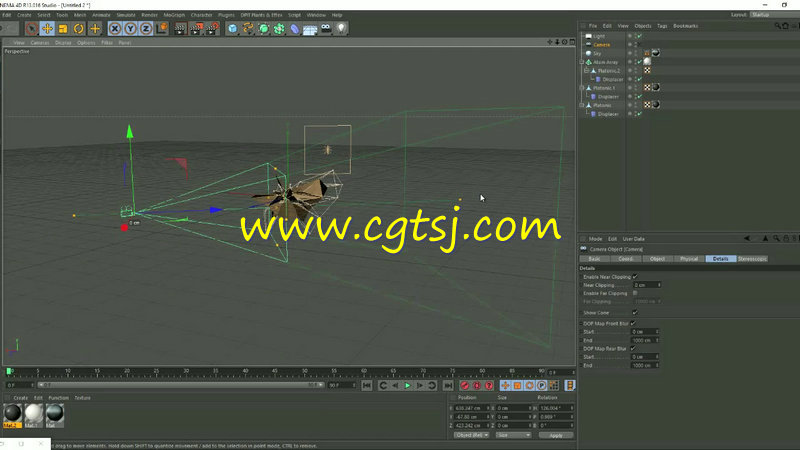Toggle the Z axis lock

pos(146,29)
